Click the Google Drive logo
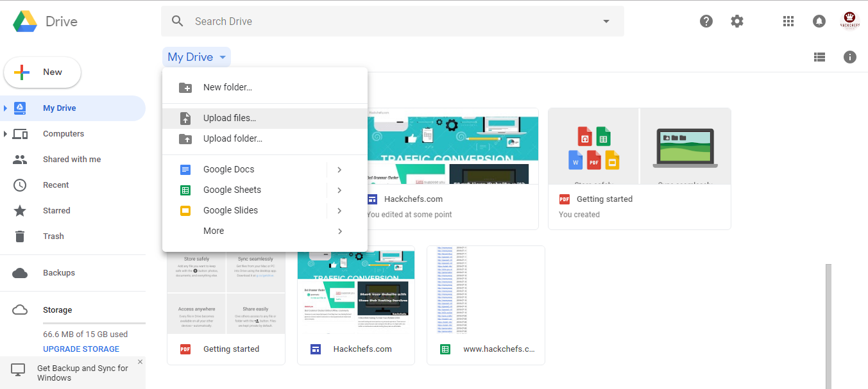The image size is (868, 389). pyautogui.click(x=25, y=22)
